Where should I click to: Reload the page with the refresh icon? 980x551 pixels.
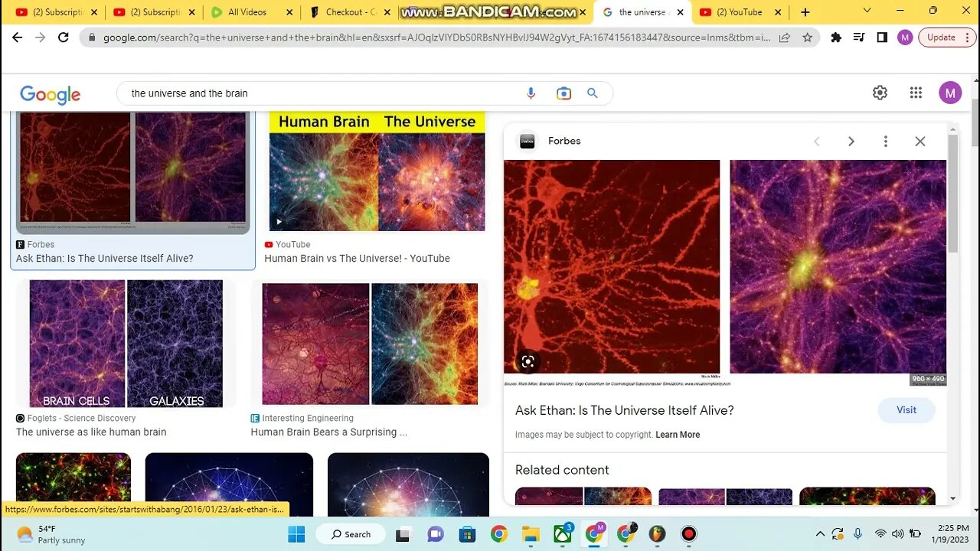pos(64,37)
